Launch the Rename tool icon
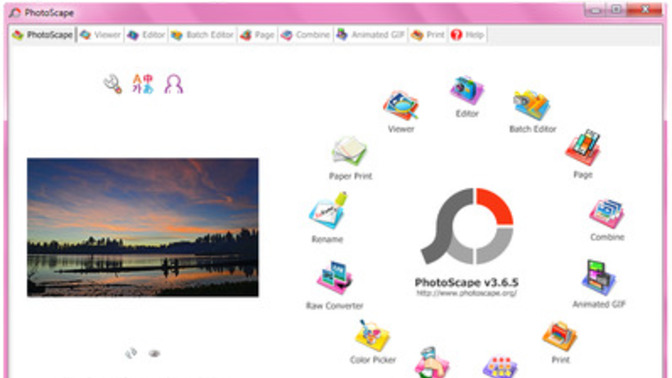 click(x=328, y=210)
